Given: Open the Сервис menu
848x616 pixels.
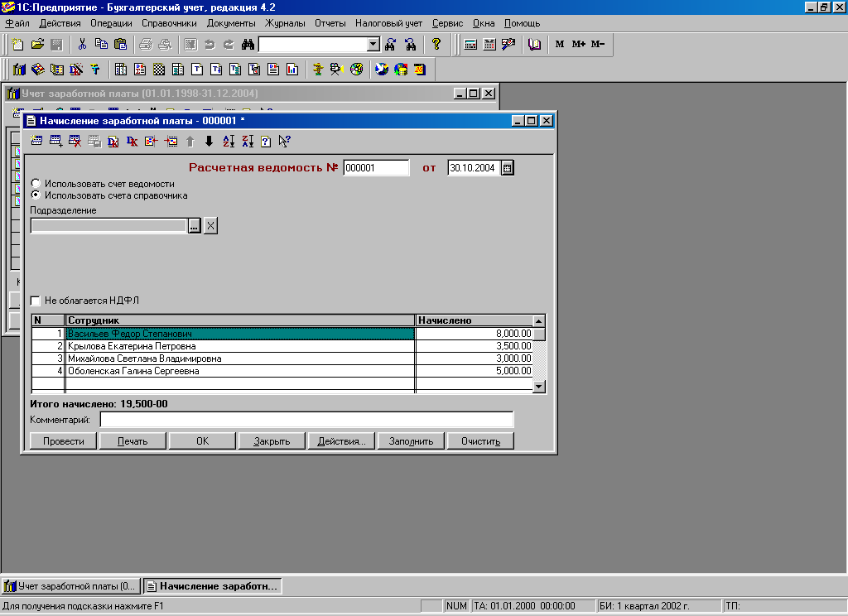Looking at the screenshot, I should (447, 23).
